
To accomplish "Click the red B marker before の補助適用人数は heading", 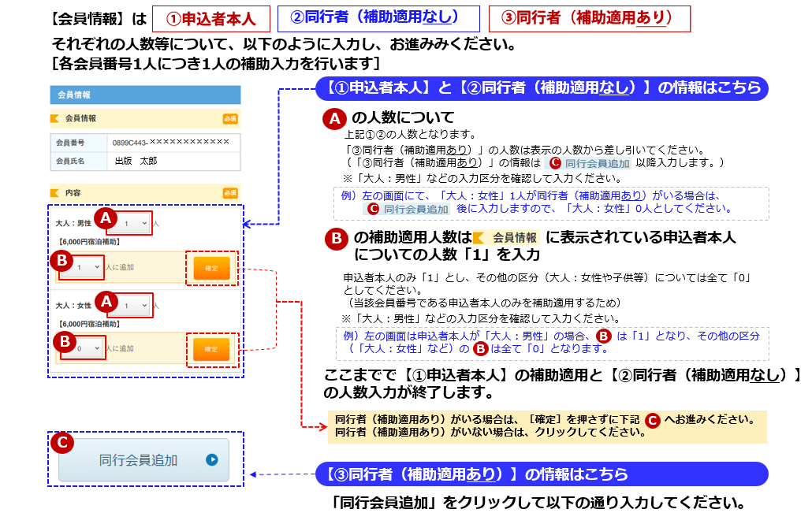I will pos(335,238).
